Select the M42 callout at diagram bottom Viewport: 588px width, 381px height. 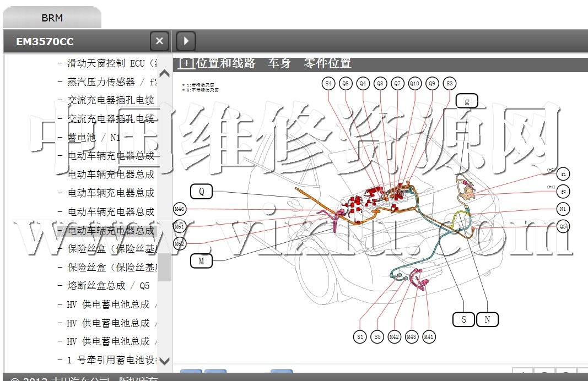[394, 336]
